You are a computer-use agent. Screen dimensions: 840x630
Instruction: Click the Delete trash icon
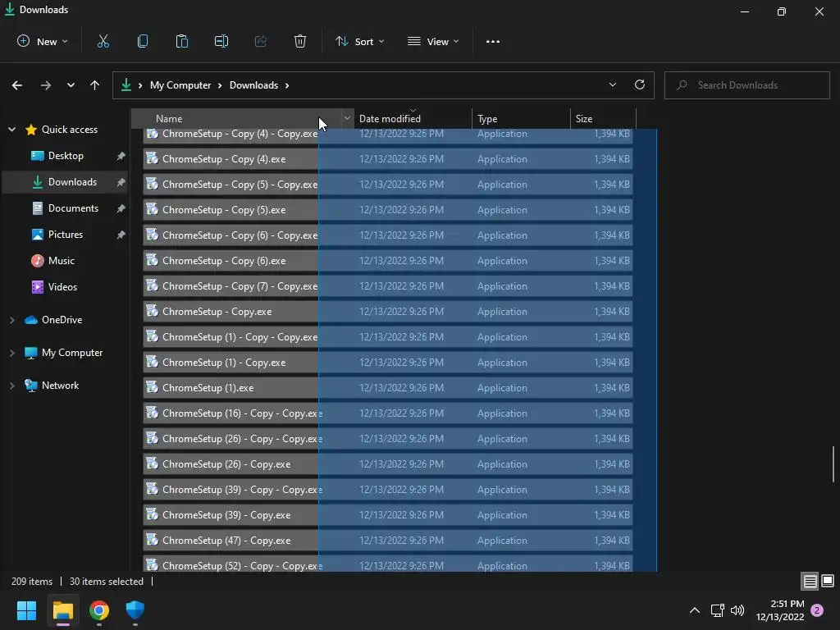click(x=300, y=41)
